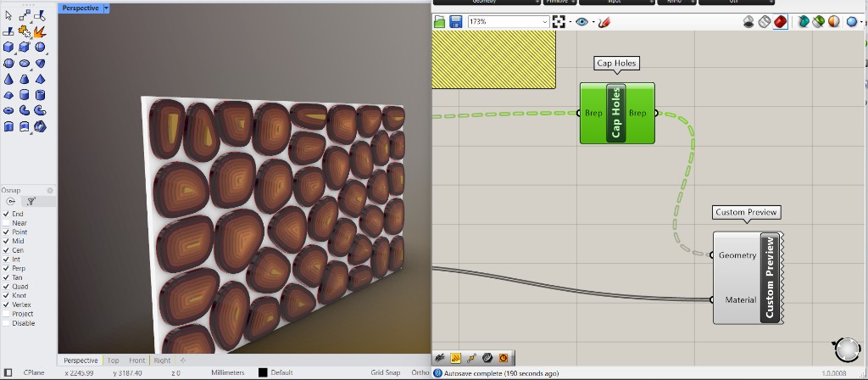Select the Explode tool icon
868x380 pixels.
(x=40, y=31)
